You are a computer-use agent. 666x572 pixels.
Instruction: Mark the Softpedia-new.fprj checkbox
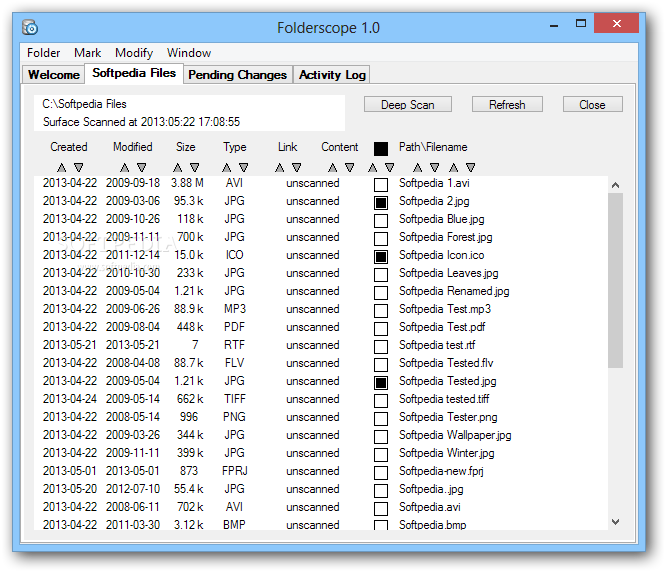[381, 473]
